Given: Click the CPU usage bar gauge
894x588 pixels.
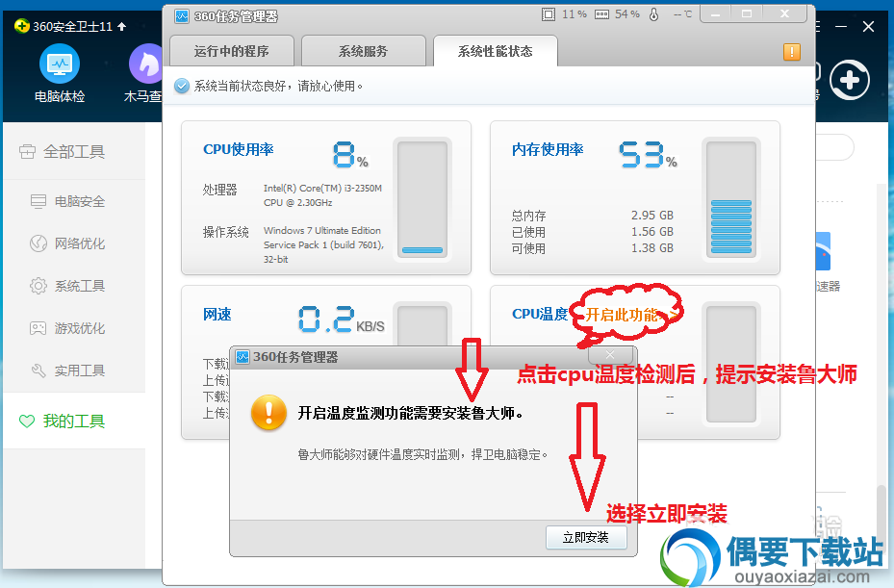Looking at the screenshot, I should pos(422,198).
